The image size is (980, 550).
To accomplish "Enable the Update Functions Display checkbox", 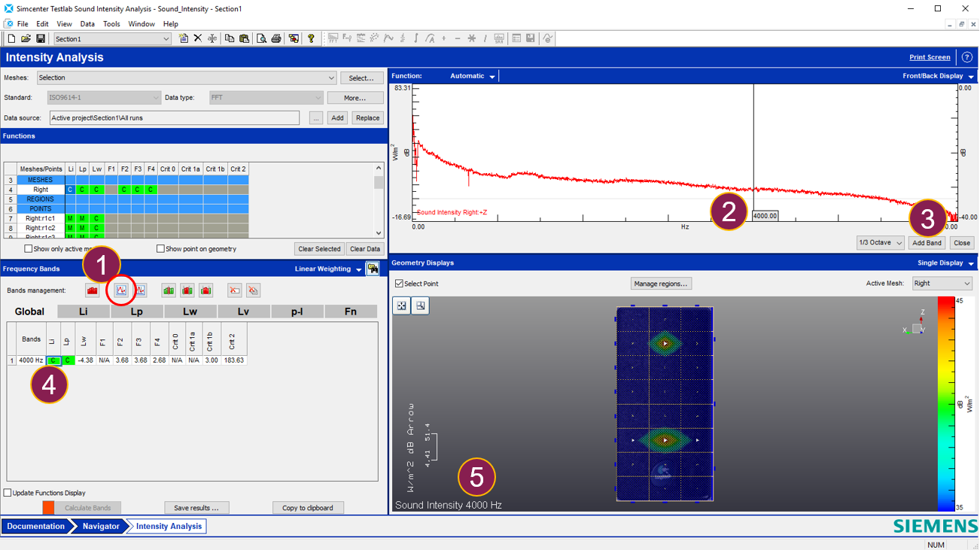I will tap(8, 493).
